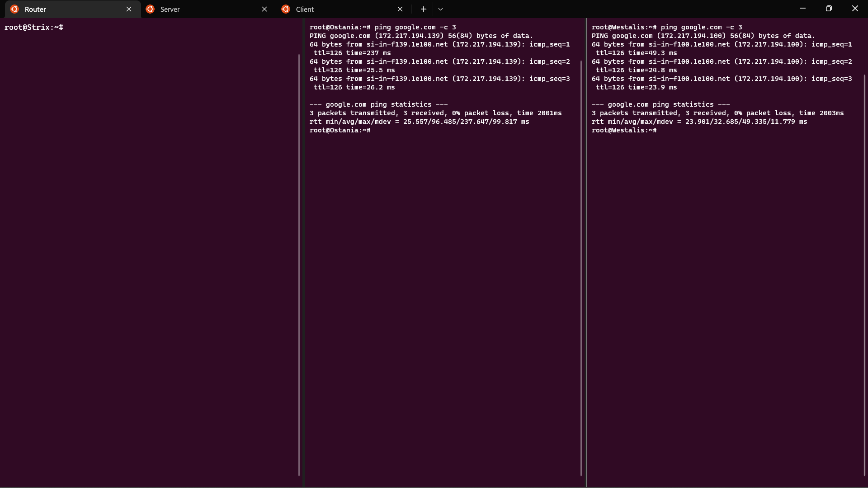Viewport: 868px width, 488px height.
Task: Close the Router tab
Action: (129, 9)
